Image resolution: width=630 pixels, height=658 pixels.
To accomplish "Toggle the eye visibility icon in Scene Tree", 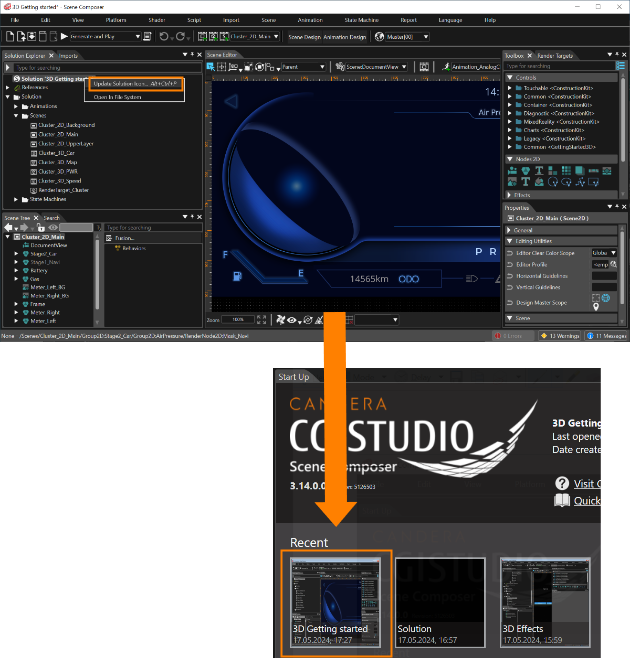I will click(x=53, y=227).
